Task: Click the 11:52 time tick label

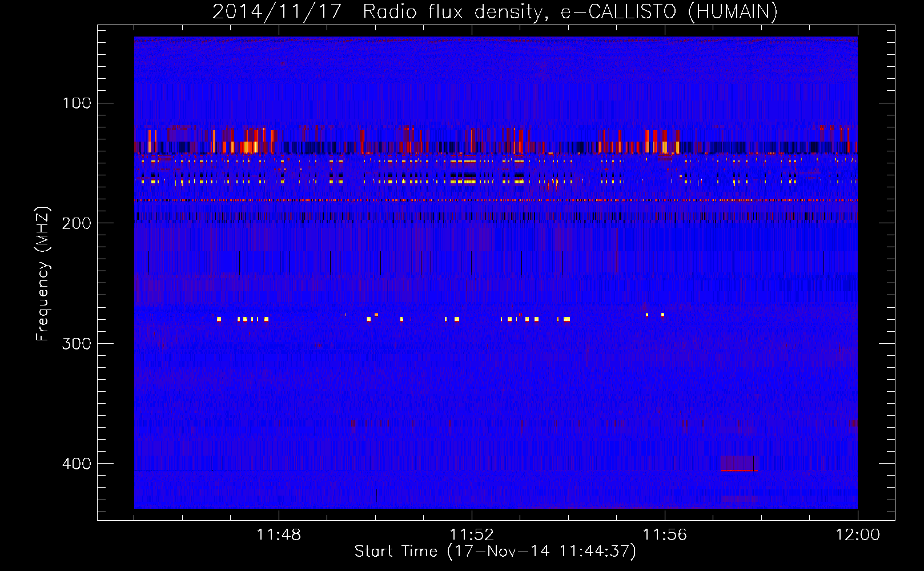Action: point(472,535)
